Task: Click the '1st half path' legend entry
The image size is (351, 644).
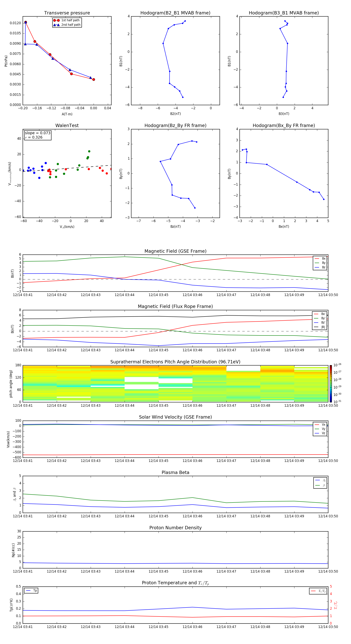Action: [67, 20]
